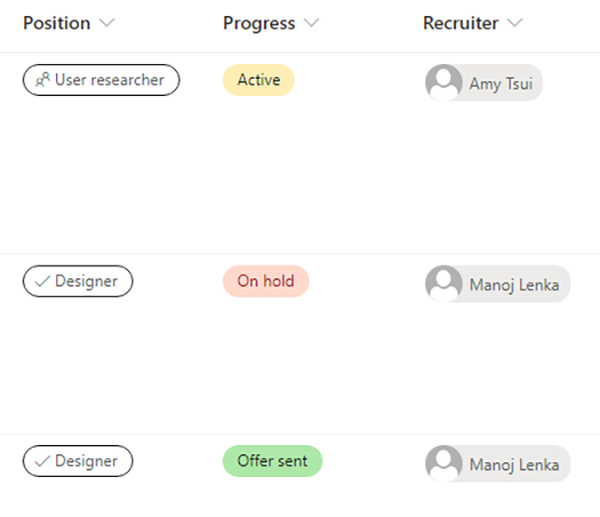Viewport: 600px width, 517px height.
Task: Select the green Offer sent status pill
Action: pyautogui.click(x=272, y=461)
